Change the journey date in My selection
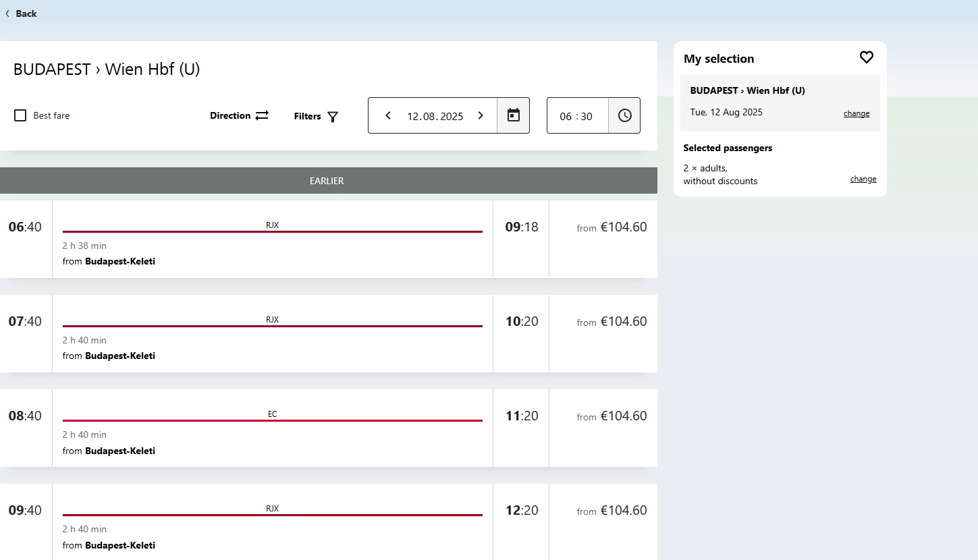Screen dimensions: 978x560 (857, 113)
